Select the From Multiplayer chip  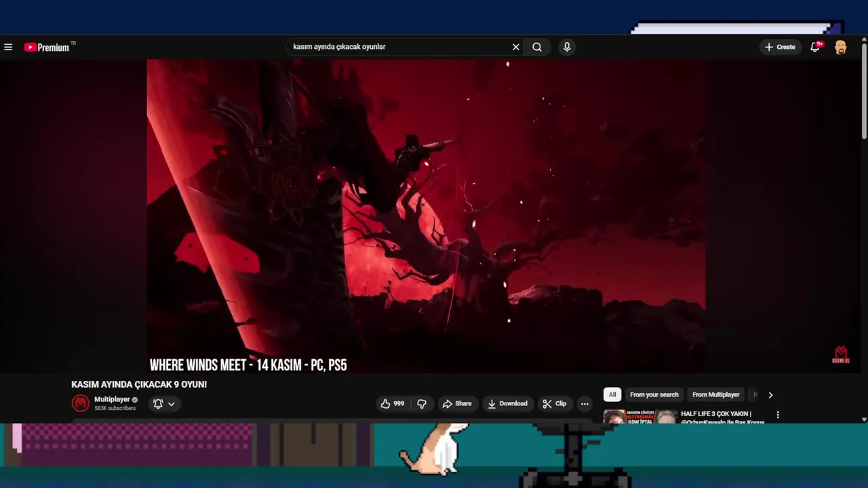coord(715,394)
